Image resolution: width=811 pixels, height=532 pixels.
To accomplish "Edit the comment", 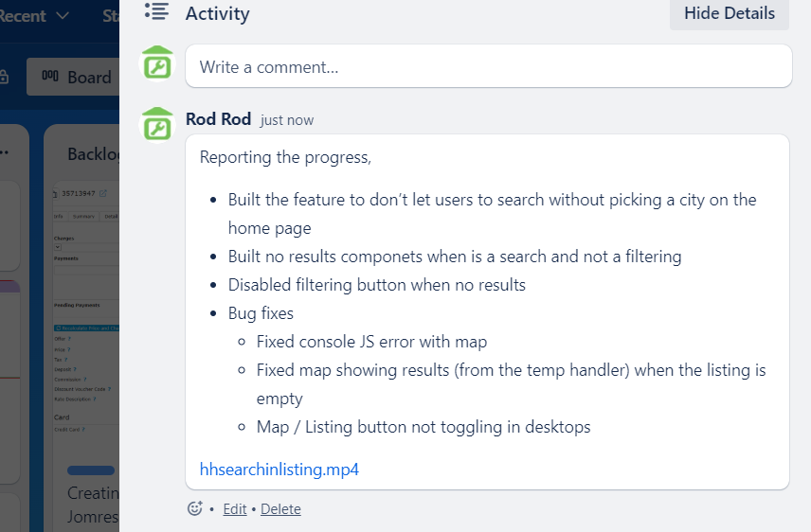I will 234,509.
